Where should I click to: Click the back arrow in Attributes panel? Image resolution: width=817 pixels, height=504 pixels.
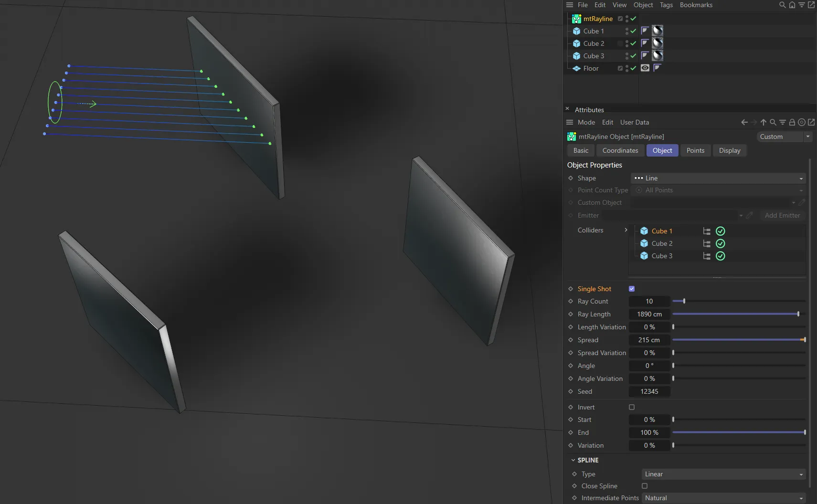(744, 122)
